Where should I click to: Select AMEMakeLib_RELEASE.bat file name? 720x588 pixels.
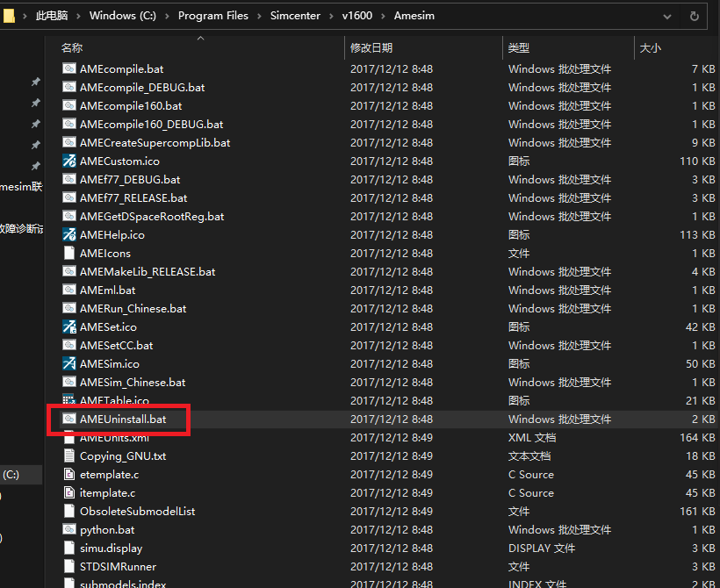point(148,271)
